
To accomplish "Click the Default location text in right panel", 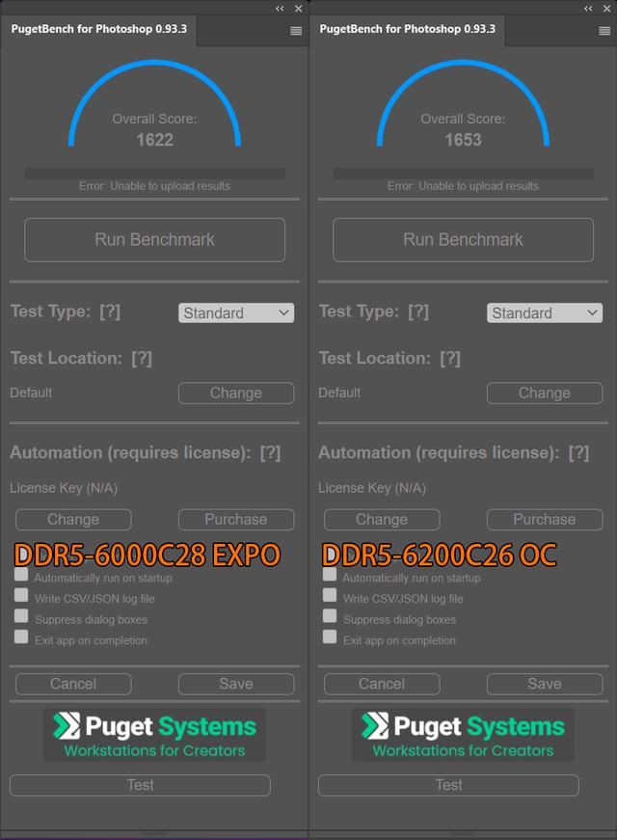I will (x=339, y=393).
